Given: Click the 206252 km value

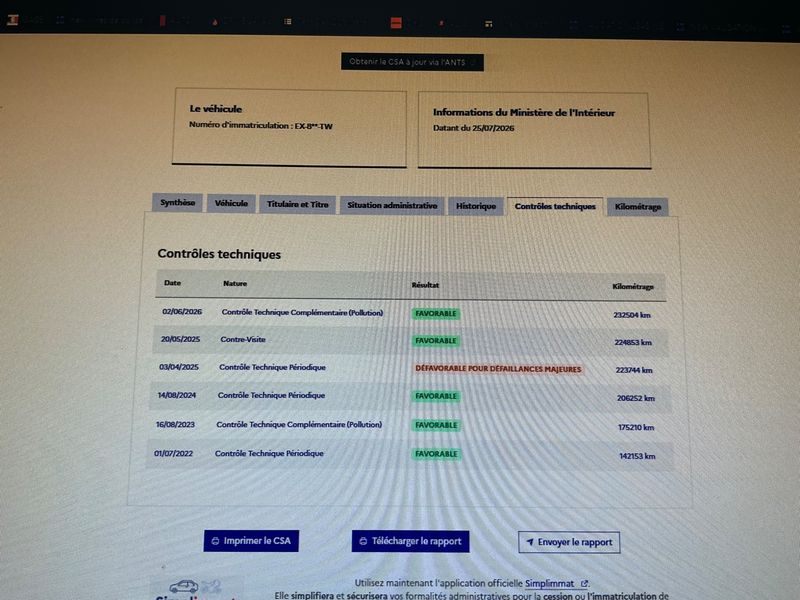Looking at the screenshot, I should tap(636, 398).
